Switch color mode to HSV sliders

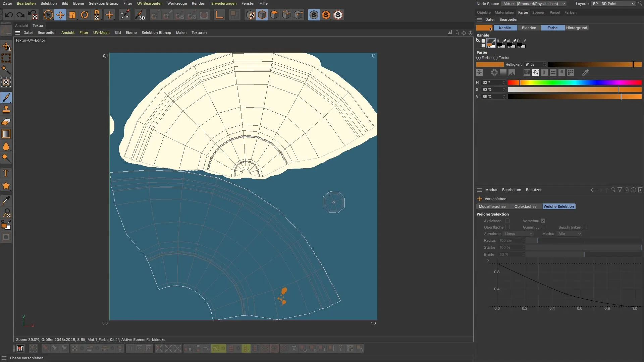tap(536, 72)
